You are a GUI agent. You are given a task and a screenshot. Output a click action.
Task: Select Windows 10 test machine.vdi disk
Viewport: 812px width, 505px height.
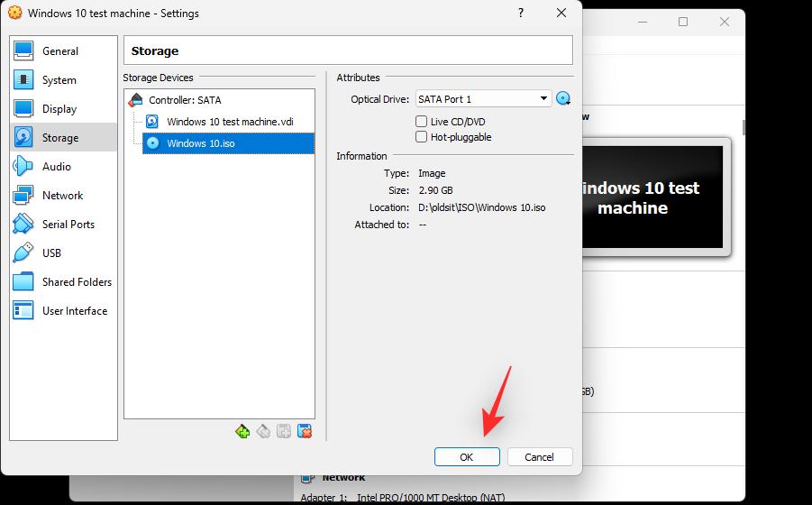[230, 122]
